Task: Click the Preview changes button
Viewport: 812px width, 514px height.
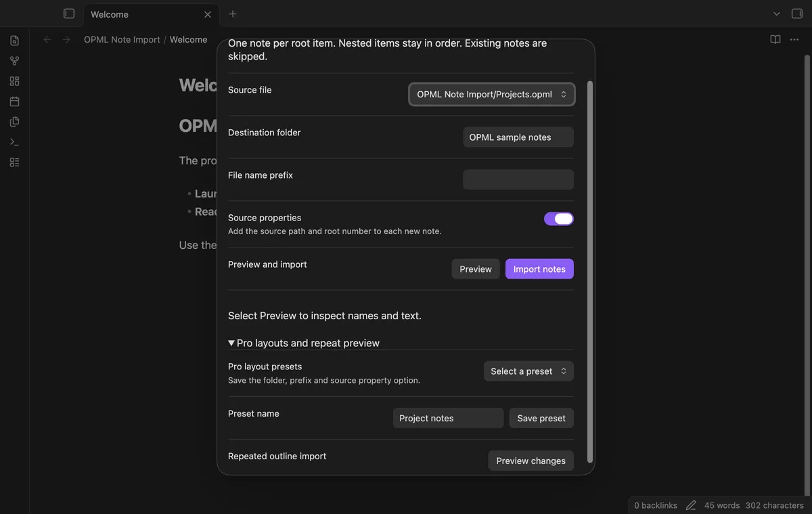Action: tap(531, 461)
